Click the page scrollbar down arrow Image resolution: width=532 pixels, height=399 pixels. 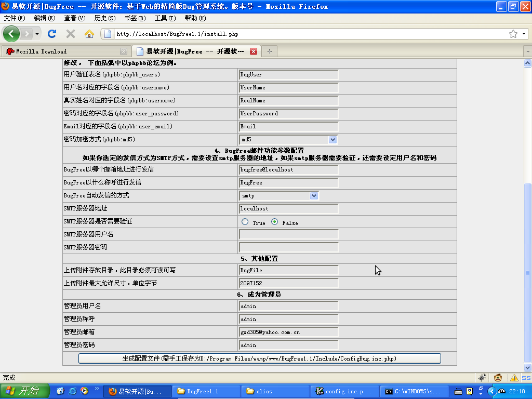pyautogui.click(x=528, y=367)
